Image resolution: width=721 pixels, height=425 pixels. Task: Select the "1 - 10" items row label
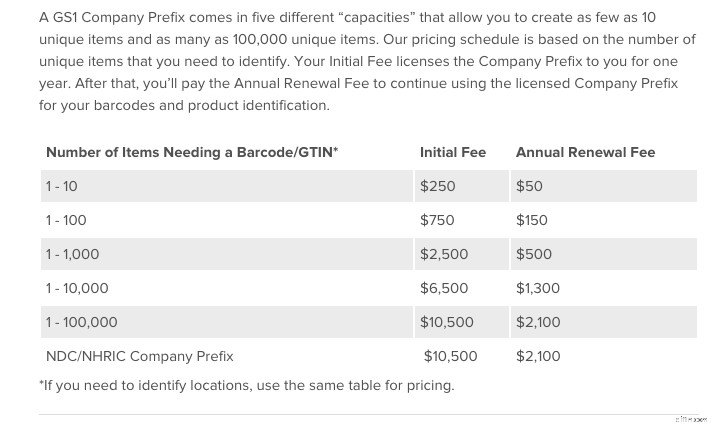(x=61, y=186)
